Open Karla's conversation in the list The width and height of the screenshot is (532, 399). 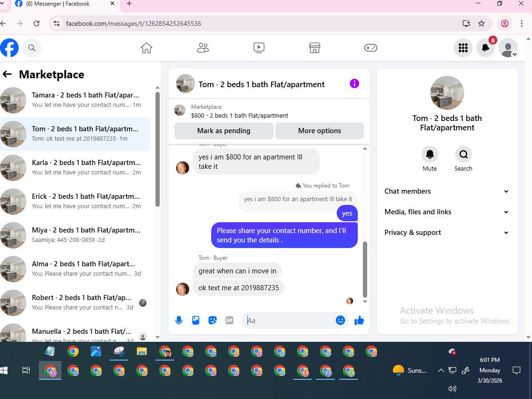click(75, 167)
